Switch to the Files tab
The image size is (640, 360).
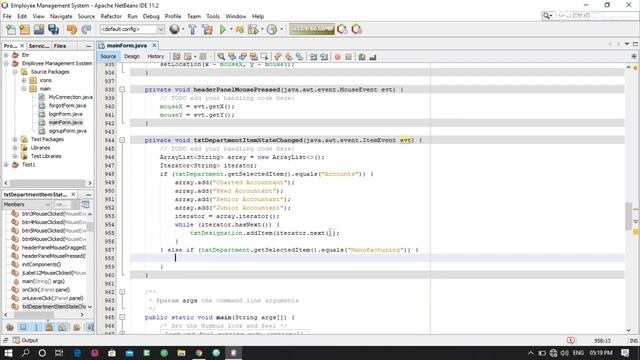(60, 46)
